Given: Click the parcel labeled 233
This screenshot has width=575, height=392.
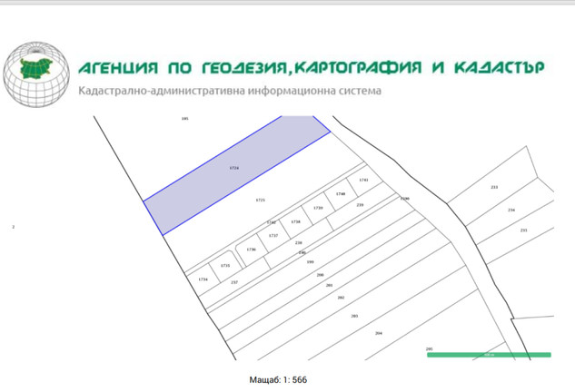Looking at the screenshot, I should 494,188.
